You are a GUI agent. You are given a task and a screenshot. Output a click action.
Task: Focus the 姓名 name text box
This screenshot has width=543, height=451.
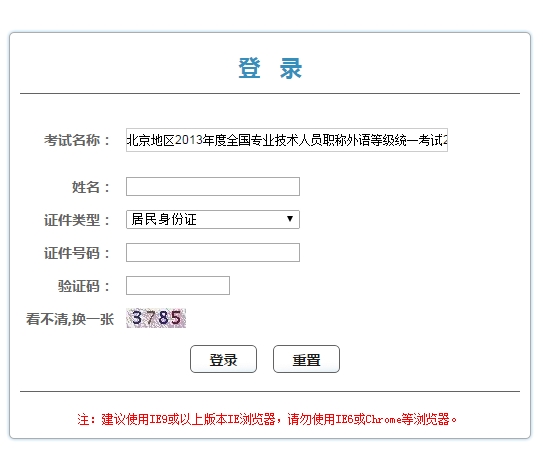click(x=213, y=187)
